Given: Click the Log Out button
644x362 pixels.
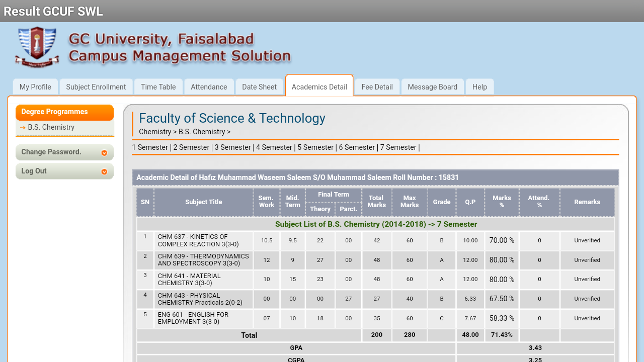Looking at the screenshot, I should tap(64, 171).
